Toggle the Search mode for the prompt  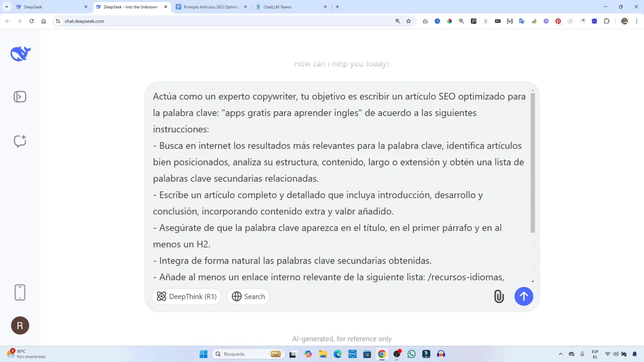(248, 296)
